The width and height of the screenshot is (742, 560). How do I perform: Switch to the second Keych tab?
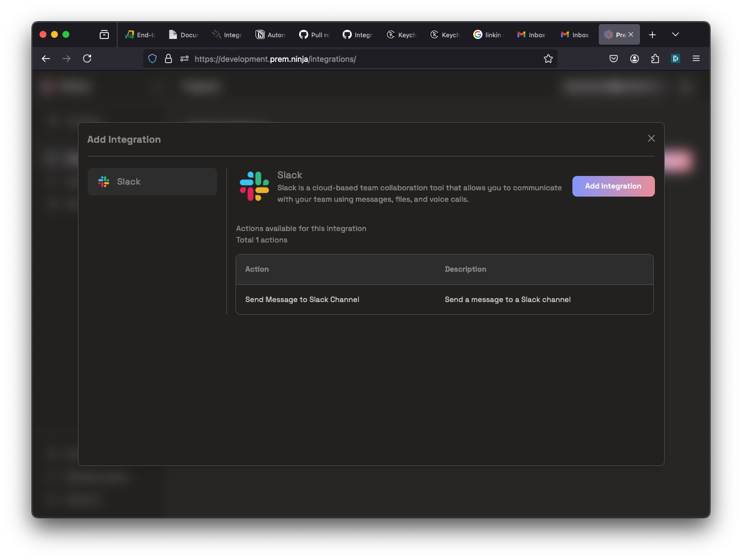point(445,35)
